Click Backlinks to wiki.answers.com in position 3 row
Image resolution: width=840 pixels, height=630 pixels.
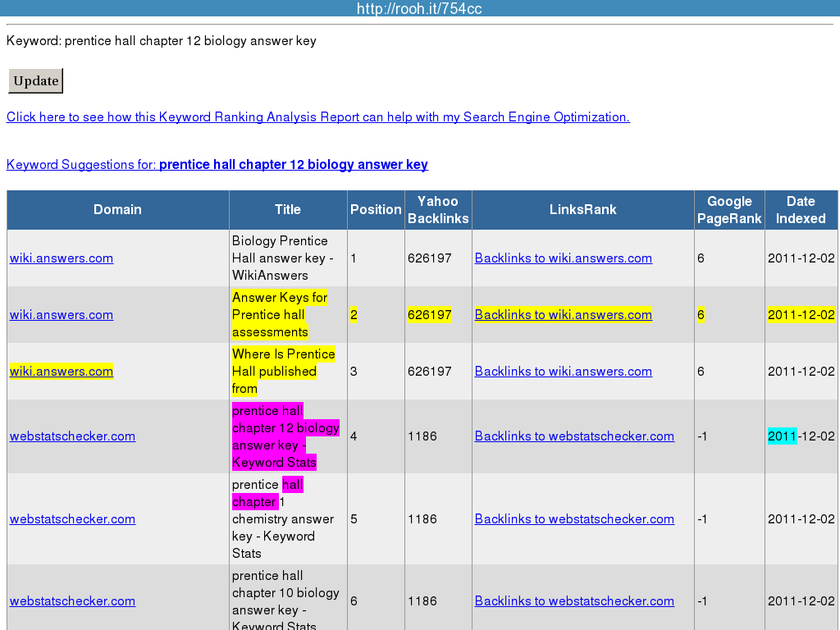[x=563, y=372]
